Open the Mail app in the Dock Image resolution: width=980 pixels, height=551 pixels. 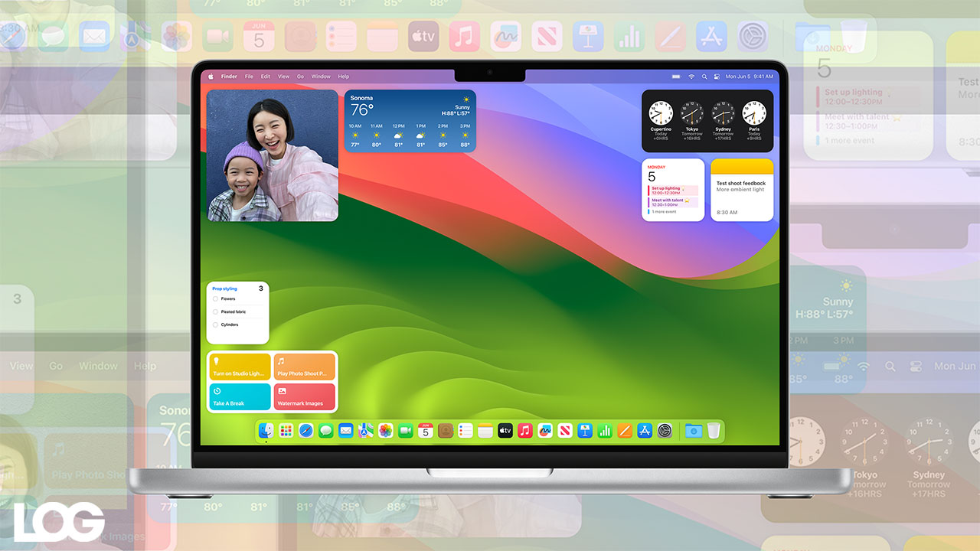pyautogui.click(x=345, y=431)
